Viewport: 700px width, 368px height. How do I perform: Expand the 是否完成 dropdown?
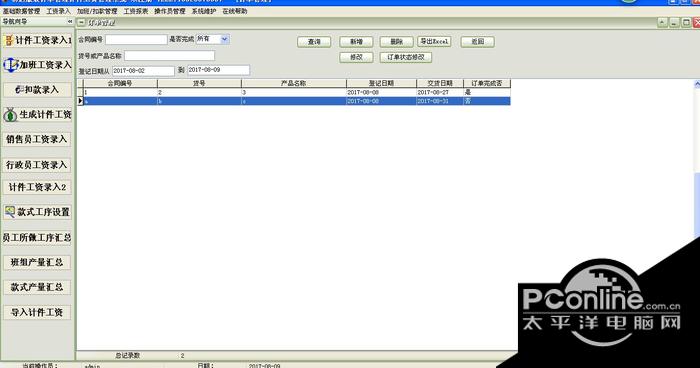(x=225, y=39)
